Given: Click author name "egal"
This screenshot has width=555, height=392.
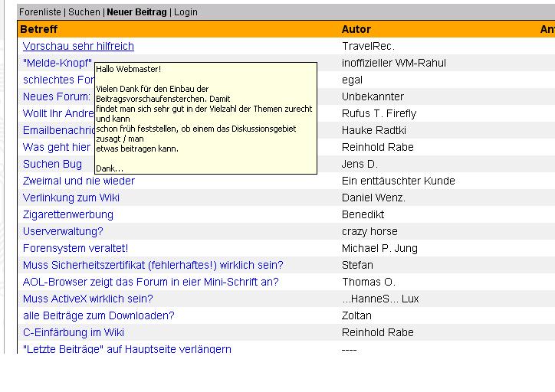Looking at the screenshot, I should [352, 80].
